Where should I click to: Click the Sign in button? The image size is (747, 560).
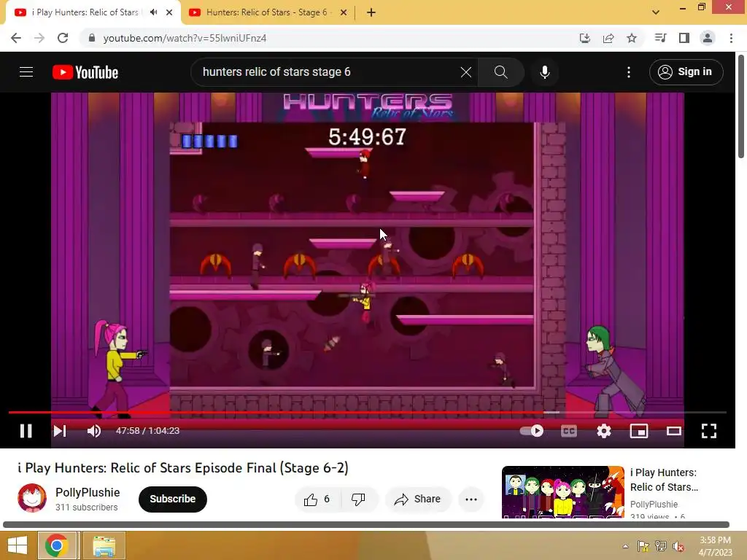pyautogui.click(x=686, y=72)
